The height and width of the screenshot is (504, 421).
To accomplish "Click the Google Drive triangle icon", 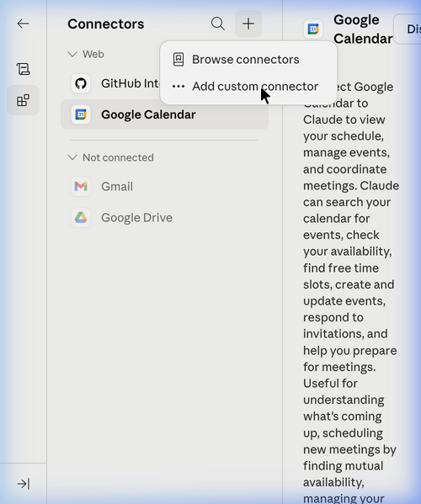I will (x=81, y=218).
